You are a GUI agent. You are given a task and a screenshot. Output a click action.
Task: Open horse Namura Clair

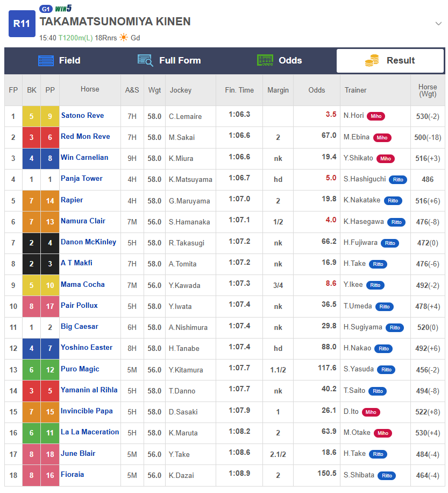83,221
